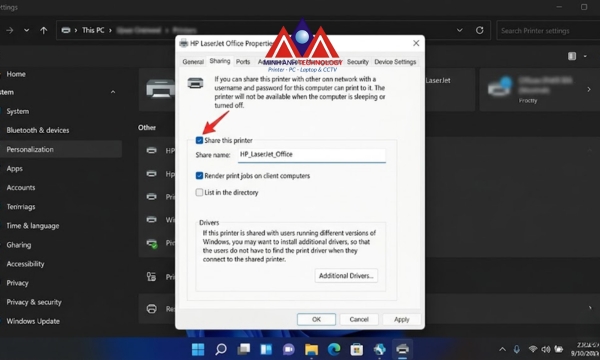The width and height of the screenshot is (600, 360).
Task: Open the view options dropdown arrow
Action: tap(585, 56)
